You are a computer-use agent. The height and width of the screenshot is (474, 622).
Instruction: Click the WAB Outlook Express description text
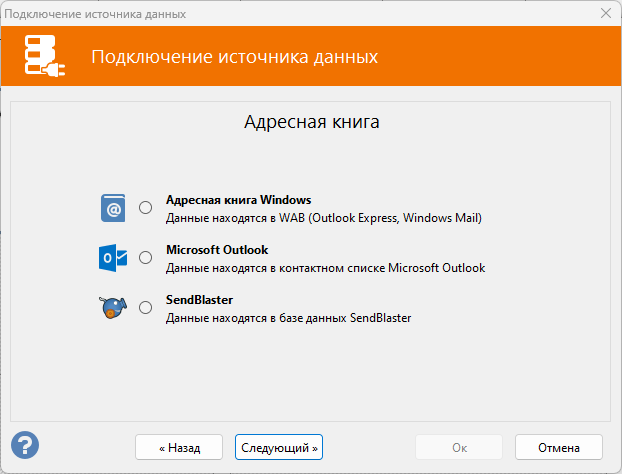coord(324,218)
